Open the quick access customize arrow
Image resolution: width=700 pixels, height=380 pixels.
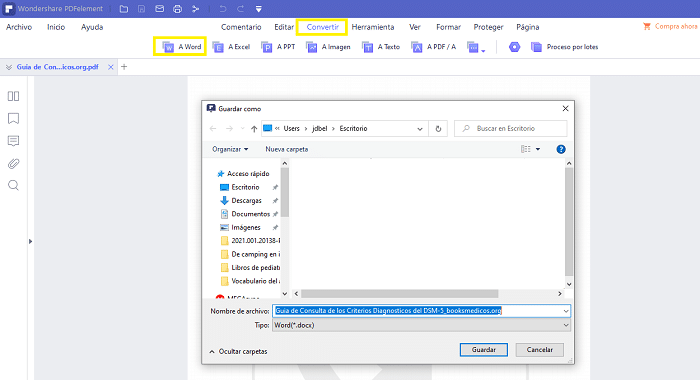pos(258,9)
